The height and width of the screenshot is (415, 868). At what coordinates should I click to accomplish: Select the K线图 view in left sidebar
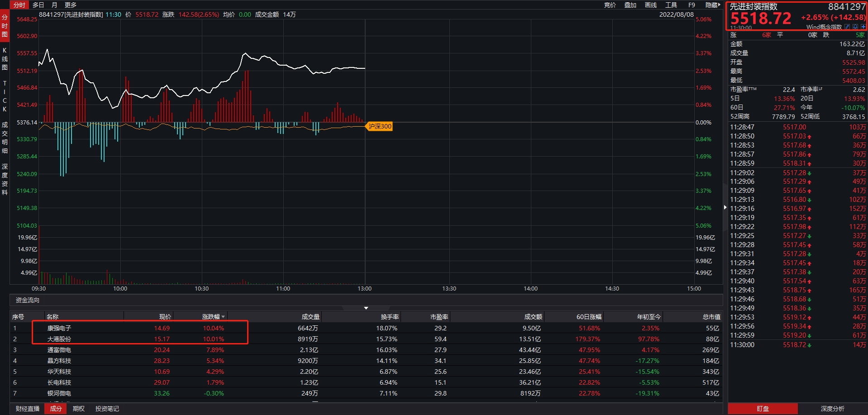(x=5, y=59)
